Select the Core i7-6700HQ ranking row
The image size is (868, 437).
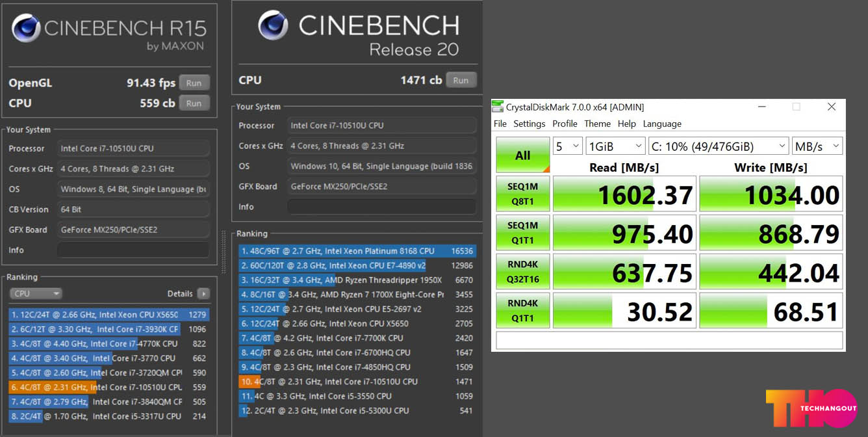[357, 352]
